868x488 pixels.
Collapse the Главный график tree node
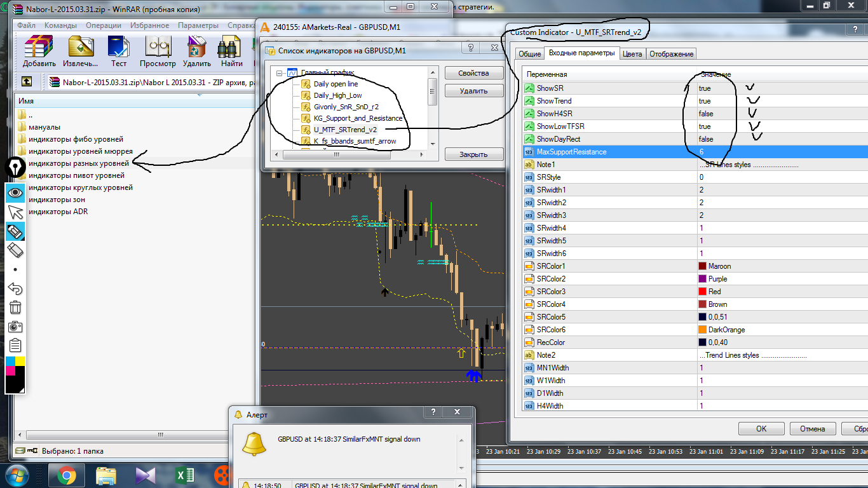279,72
